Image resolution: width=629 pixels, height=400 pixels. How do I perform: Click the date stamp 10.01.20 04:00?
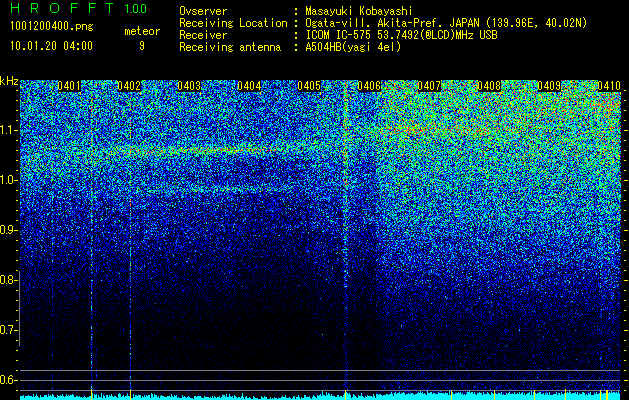point(51,46)
